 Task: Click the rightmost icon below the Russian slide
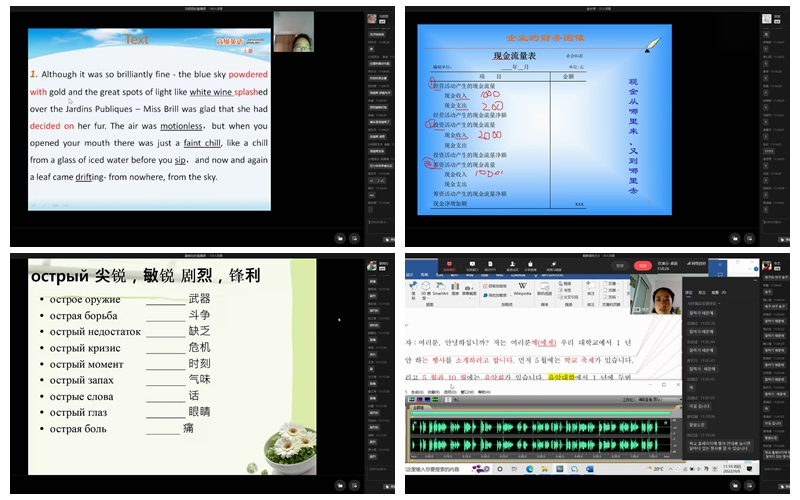[x=355, y=485]
